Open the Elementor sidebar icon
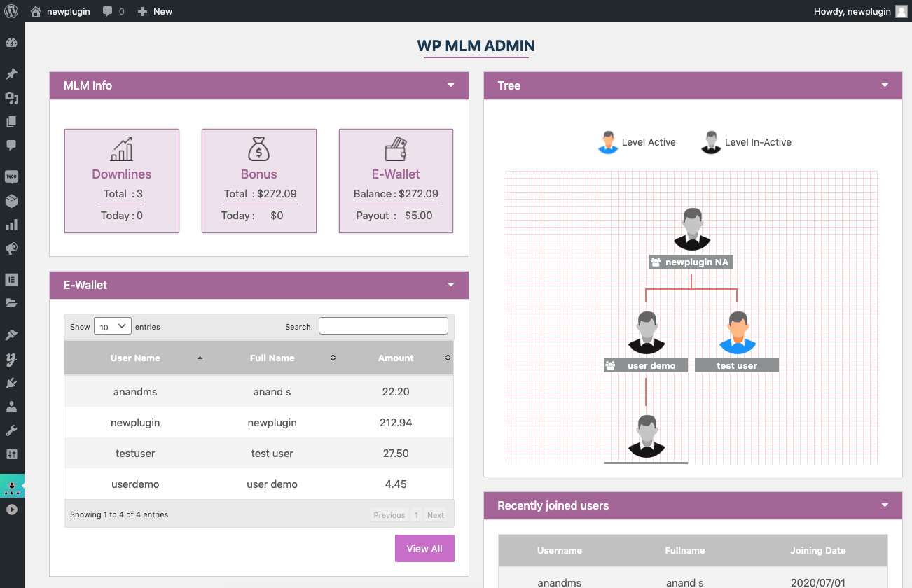 tap(11, 279)
